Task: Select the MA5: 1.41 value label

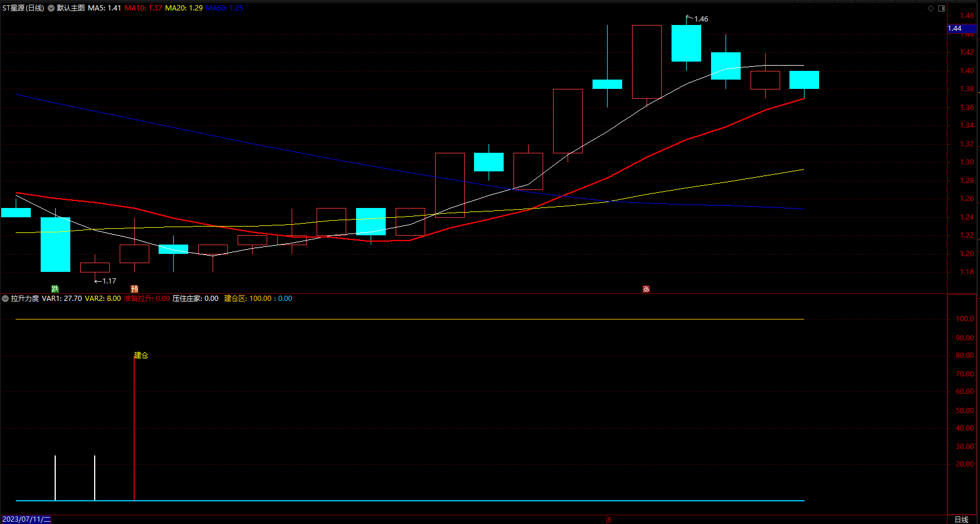Action: [x=105, y=8]
